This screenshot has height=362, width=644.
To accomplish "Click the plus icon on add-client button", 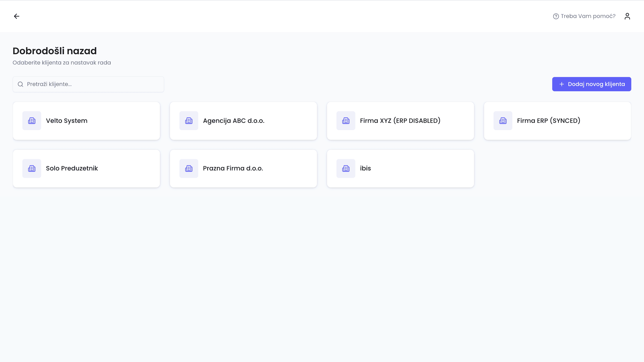I will [x=561, y=84].
